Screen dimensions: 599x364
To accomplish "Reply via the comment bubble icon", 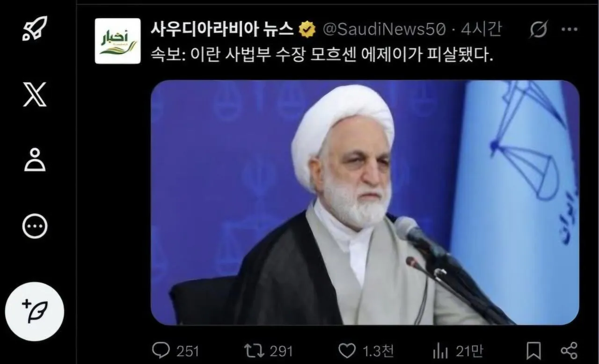I will [161, 350].
